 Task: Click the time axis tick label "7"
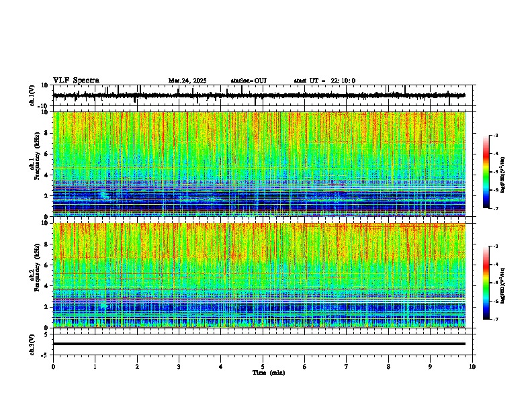(347, 367)
